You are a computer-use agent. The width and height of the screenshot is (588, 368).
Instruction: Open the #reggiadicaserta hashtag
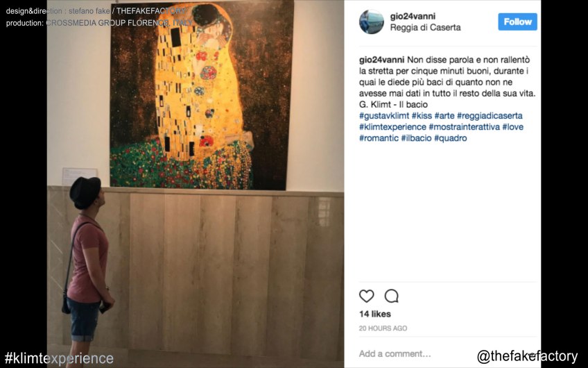[x=490, y=116]
